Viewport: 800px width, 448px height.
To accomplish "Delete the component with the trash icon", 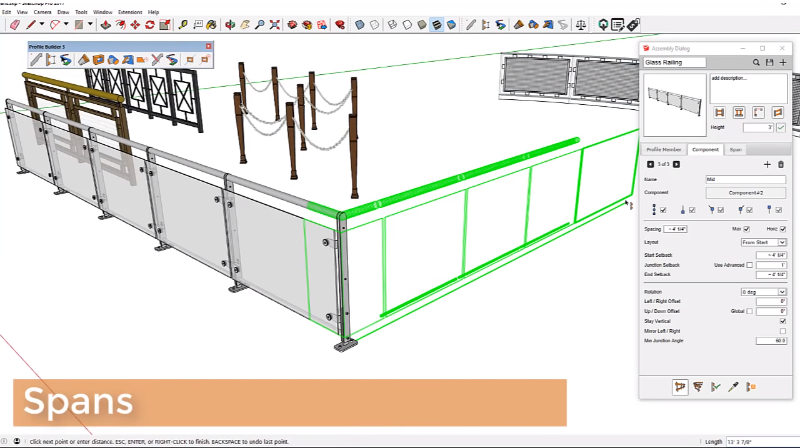I will [x=781, y=164].
